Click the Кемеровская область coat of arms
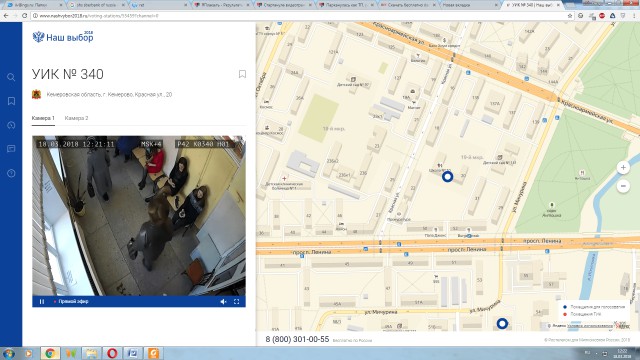This screenshot has width=640, height=360. [x=36, y=94]
